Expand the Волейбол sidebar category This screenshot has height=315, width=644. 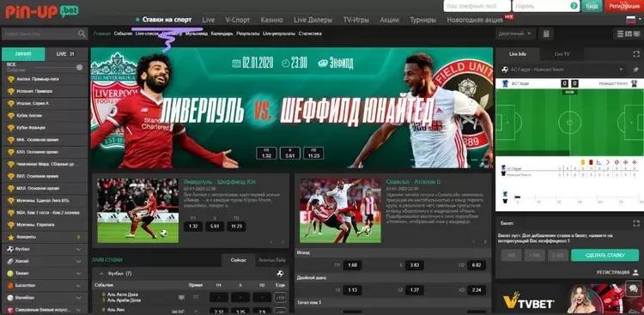[x=78, y=297]
